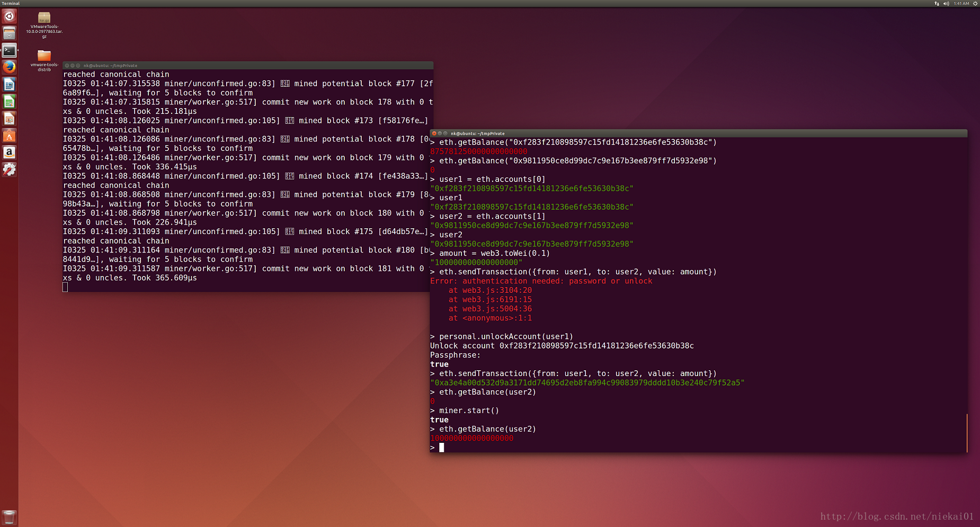Click the geth console title bar text
Viewport: 980px width, 527px height.
477,133
